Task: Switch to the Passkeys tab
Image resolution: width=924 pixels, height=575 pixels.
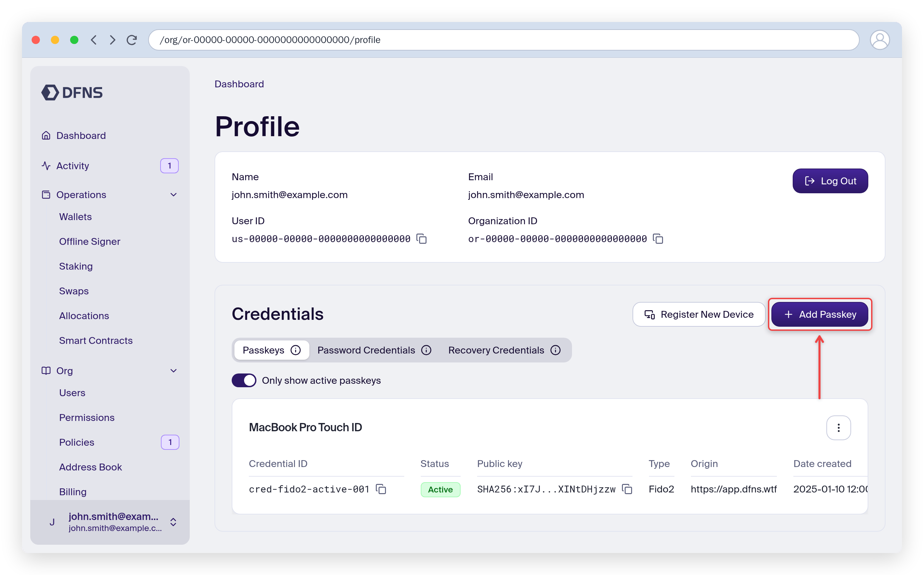Action: [271, 350]
